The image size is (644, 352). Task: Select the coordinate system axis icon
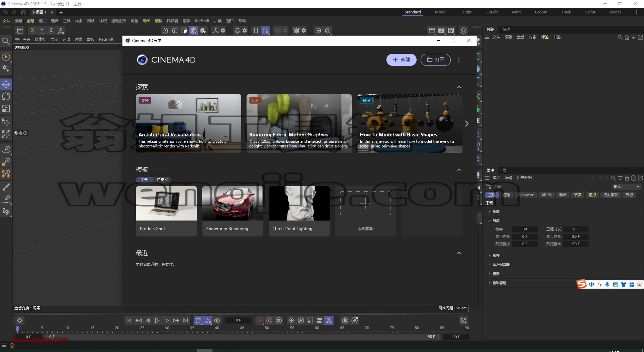[61, 31]
